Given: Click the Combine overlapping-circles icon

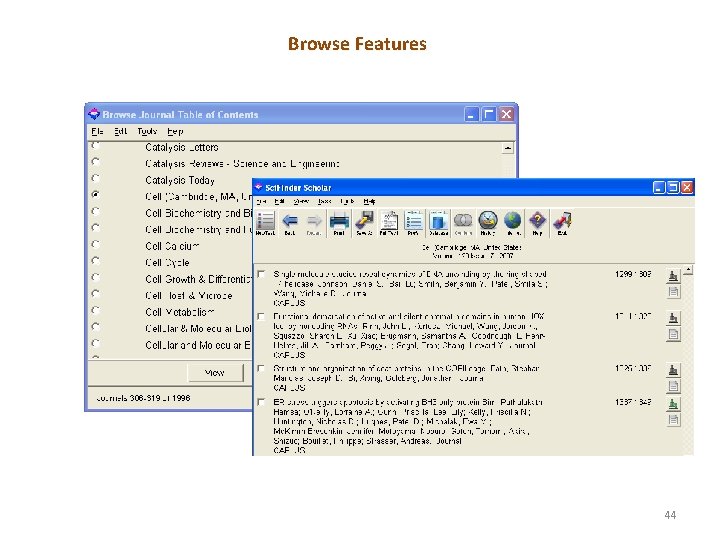Looking at the screenshot, I should point(463,223).
